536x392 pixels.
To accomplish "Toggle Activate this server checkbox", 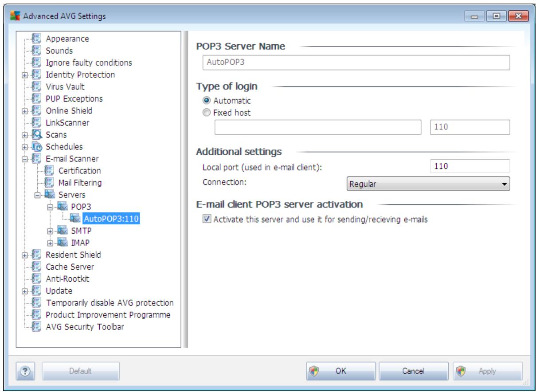I will pyautogui.click(x=207, y=219).
